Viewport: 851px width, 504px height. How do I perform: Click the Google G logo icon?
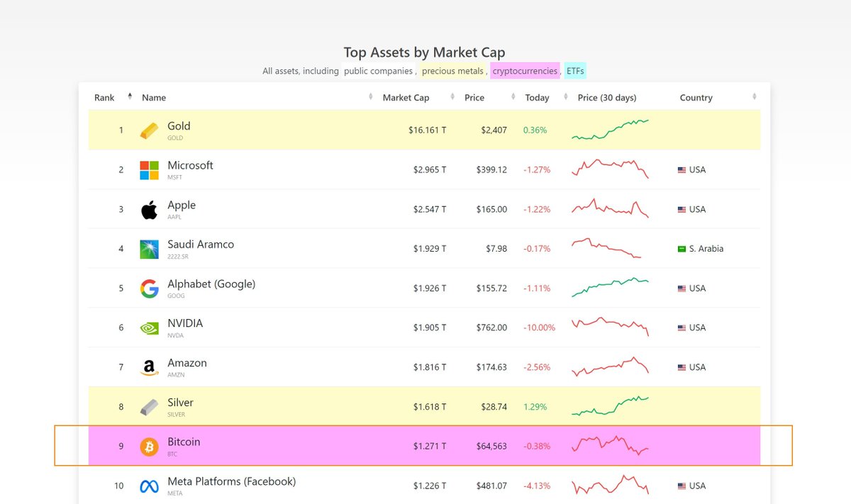click(149, 289)
